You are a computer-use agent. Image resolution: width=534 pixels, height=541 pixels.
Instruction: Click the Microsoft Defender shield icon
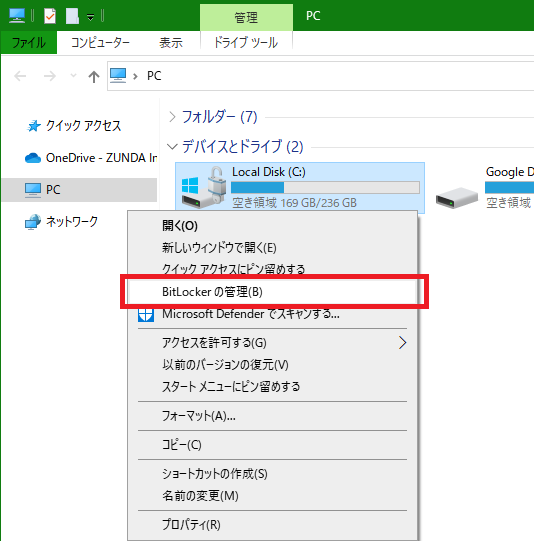(146, 314)
